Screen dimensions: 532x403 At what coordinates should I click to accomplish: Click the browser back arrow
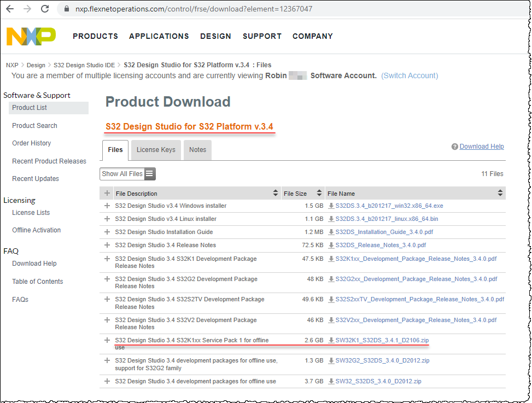pos(10,9)
